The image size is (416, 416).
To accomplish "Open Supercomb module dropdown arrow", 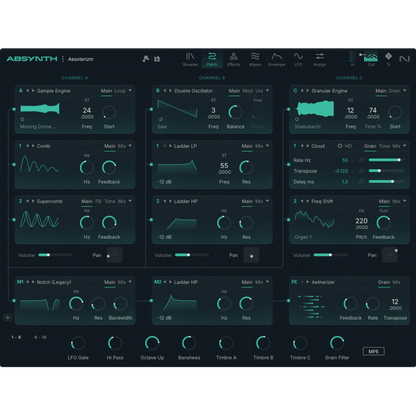I will click(x=130, y=201).
